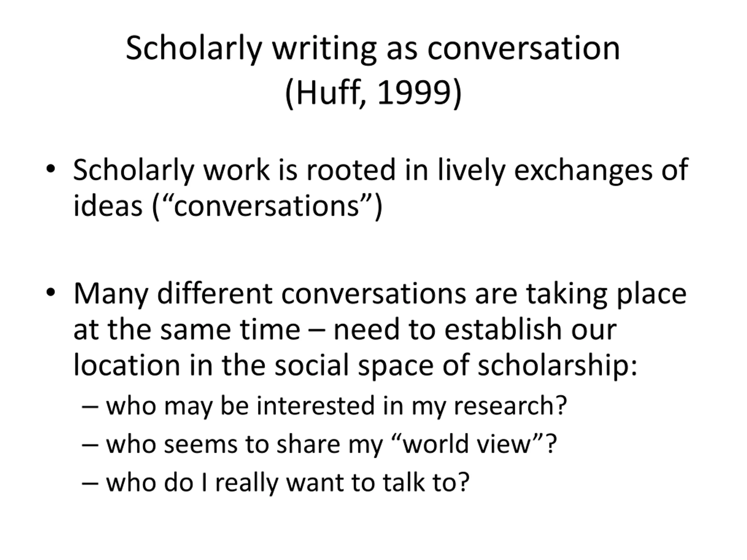
Task: Click the words "lively exchanges of"
Action: [x=563, y=170]
